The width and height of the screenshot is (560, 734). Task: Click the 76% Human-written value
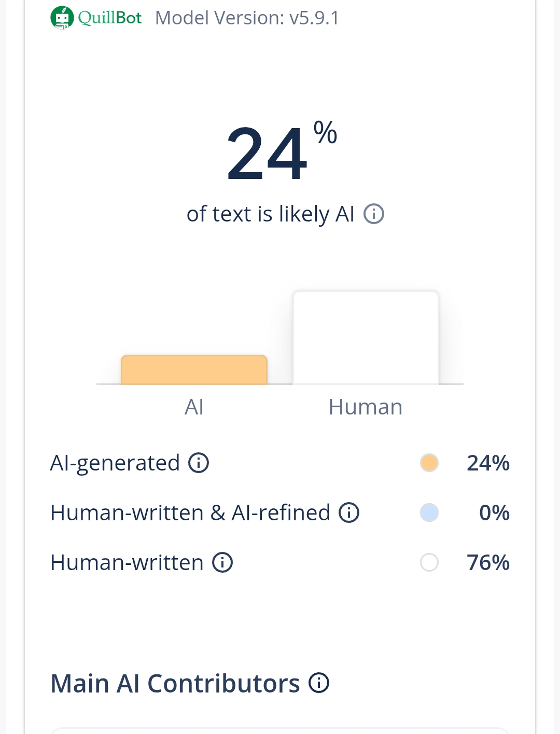tap(488, 562)
